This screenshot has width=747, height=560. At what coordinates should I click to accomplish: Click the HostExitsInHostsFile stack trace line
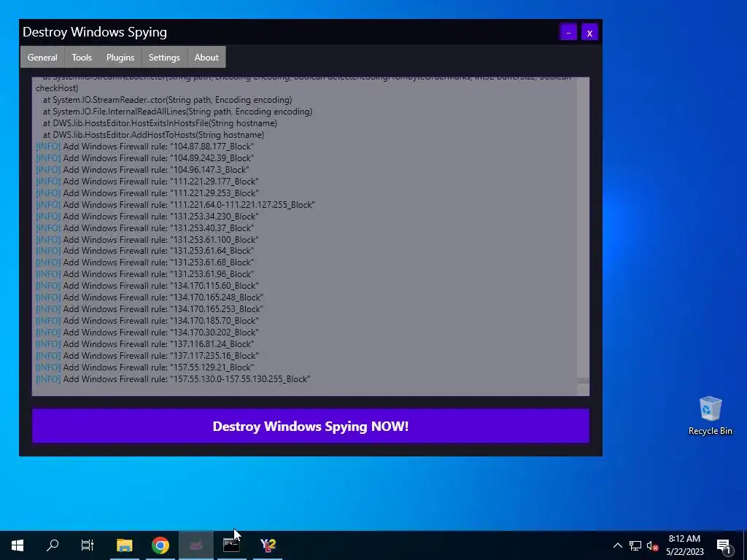pos(160,123)
